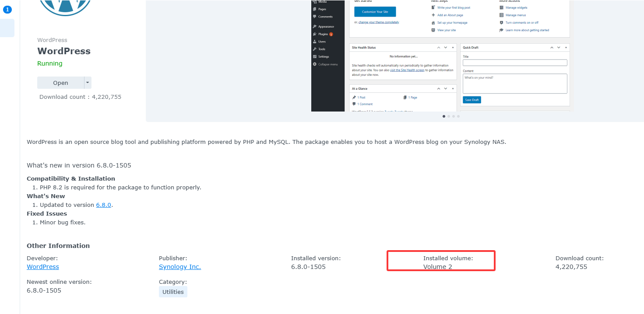This screenshot has width=644, height=314.
Task: Click the Settings icon in the preview sidebar
Action: click(x=314, y=56)
